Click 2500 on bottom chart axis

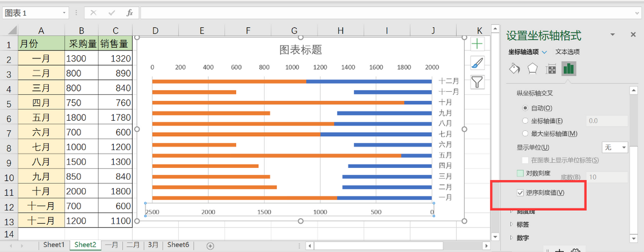152,211
